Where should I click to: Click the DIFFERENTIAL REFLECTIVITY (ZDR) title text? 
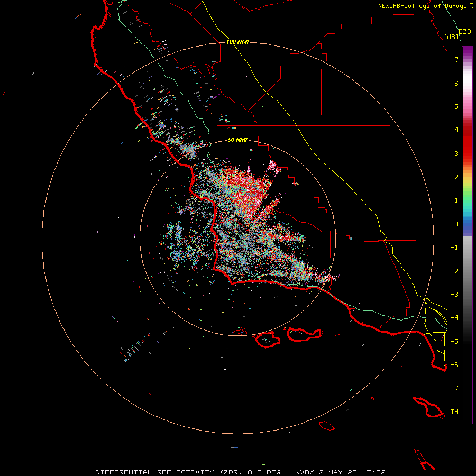[170, 472]
